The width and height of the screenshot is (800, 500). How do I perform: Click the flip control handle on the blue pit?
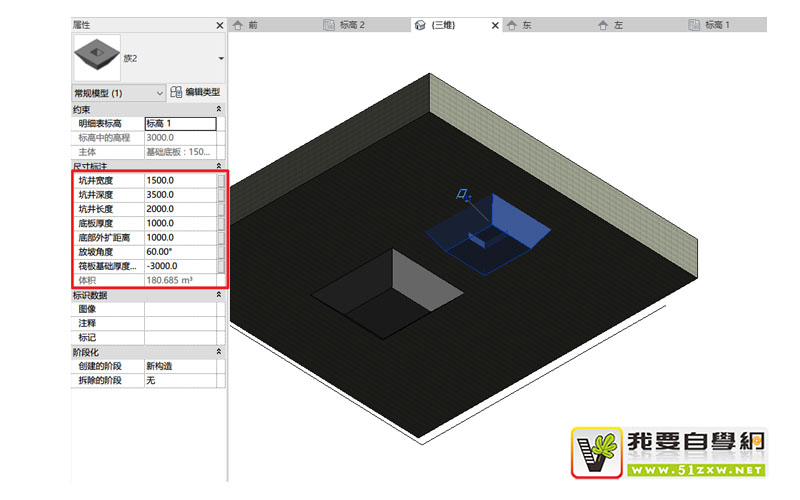(462, 193)
